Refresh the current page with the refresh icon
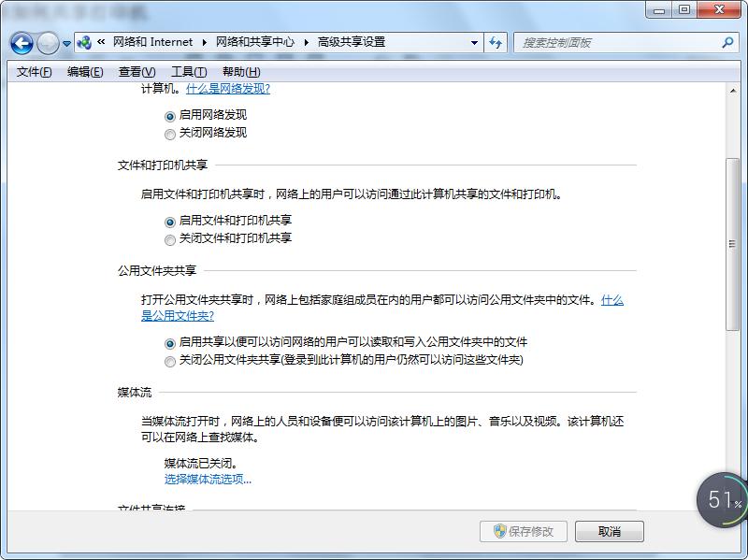Screen dimensions: 748x560 496,42
